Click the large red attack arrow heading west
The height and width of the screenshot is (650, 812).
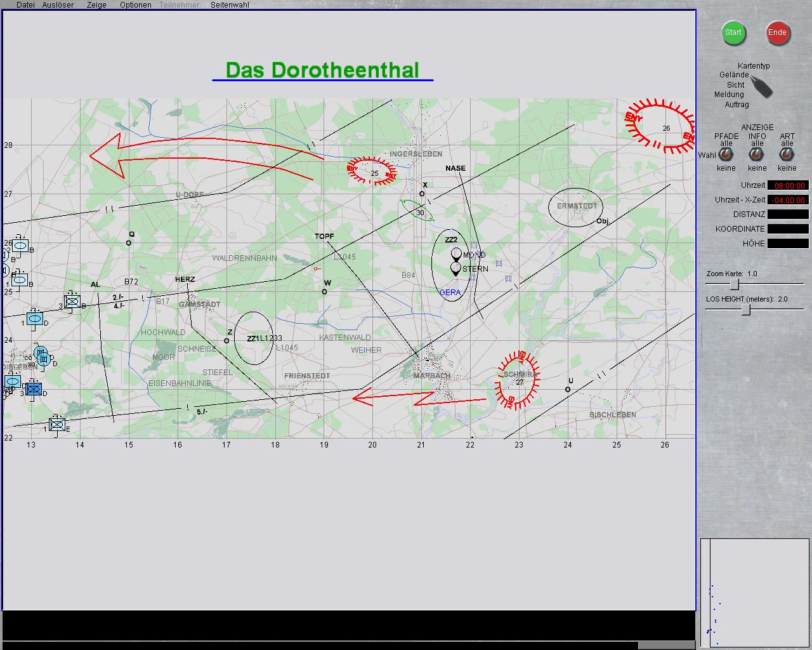tap(206, 155)
